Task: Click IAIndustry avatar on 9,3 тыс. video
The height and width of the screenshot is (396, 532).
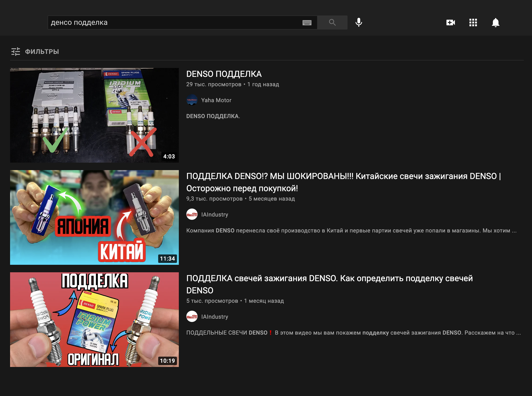Action: [192, 215]
